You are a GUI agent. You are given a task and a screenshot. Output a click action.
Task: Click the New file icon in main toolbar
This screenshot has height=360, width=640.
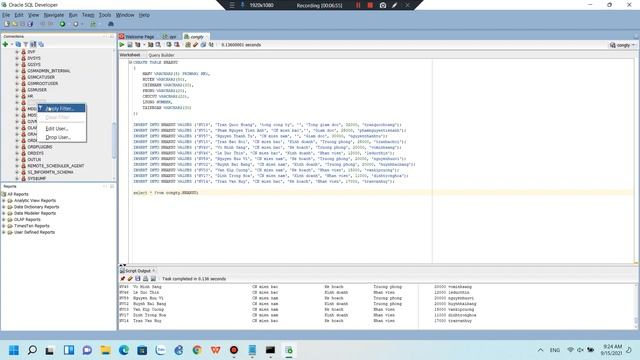(7, 24)
